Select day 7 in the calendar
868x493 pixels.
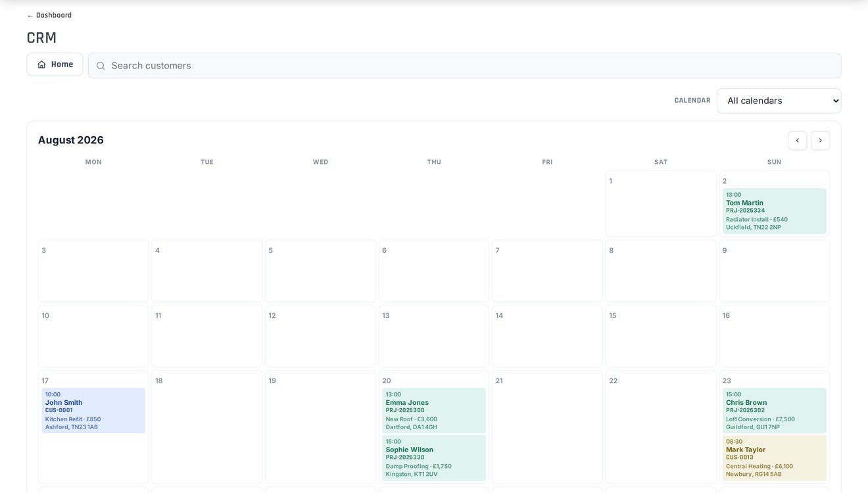(547, 271)
